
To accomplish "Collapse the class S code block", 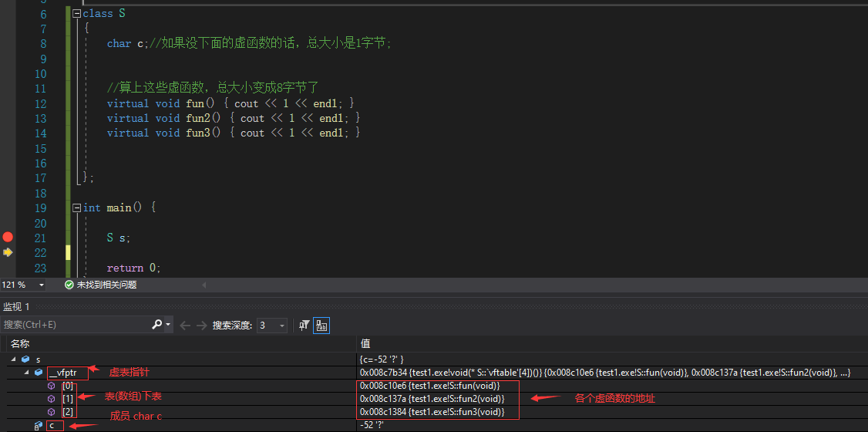I will pyautogui.click(x=76, y=13).
